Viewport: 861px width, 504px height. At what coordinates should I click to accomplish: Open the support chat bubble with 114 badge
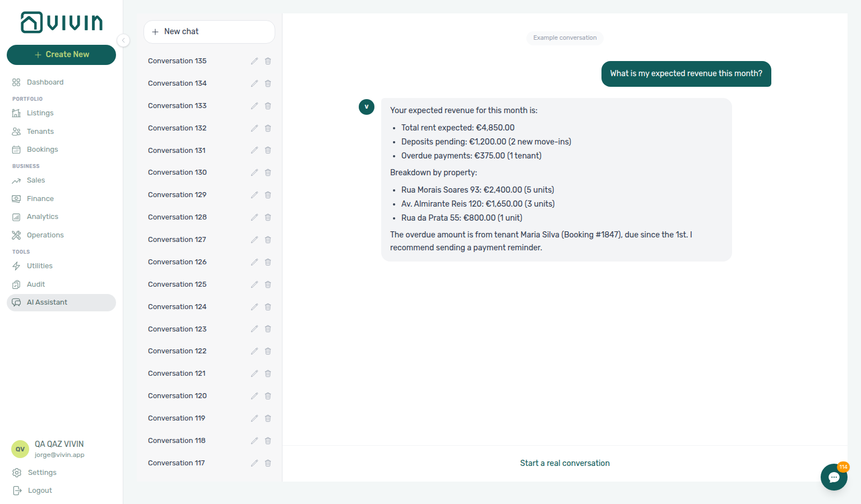834,477
